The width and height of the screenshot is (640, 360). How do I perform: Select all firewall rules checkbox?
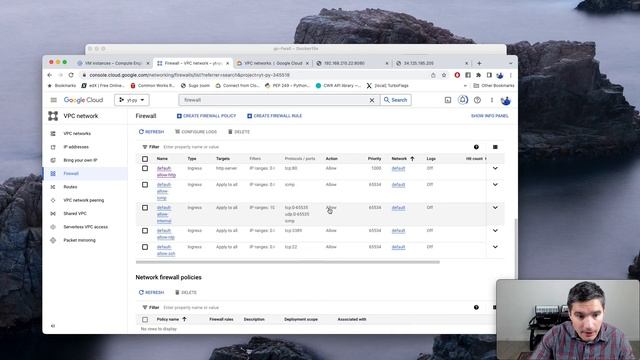145,159
